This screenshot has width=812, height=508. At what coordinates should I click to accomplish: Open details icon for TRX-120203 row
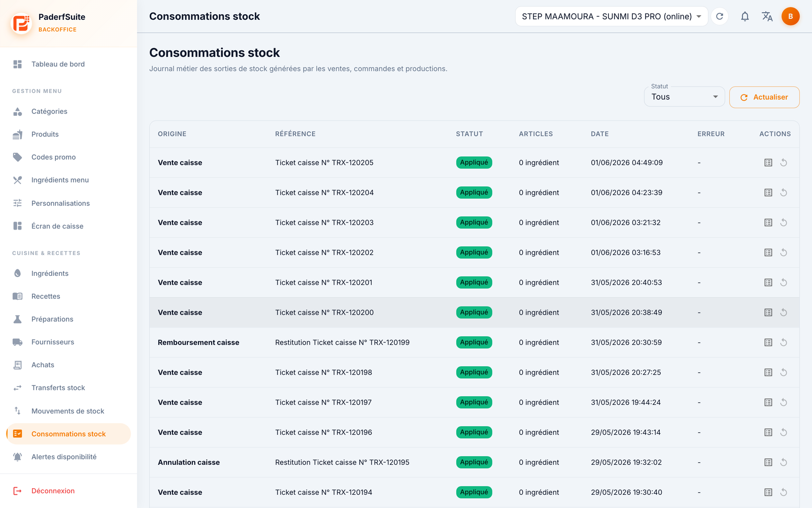(768, 223)
